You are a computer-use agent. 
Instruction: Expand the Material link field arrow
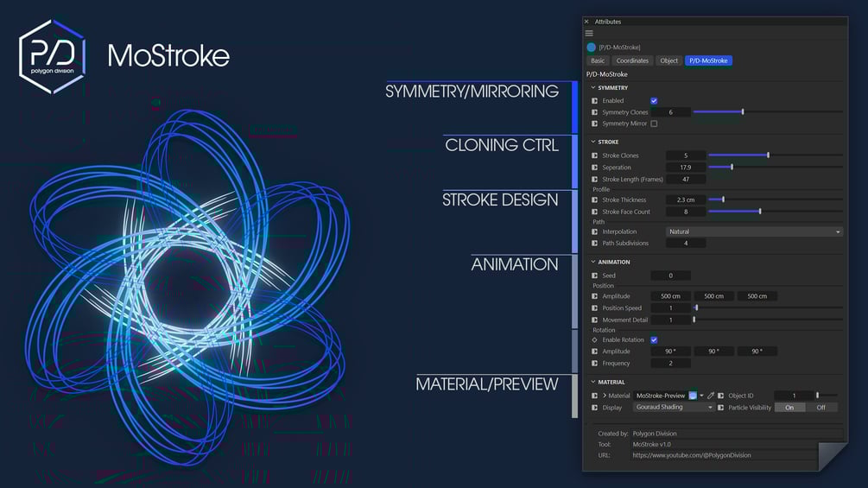[x=605, y=396]
